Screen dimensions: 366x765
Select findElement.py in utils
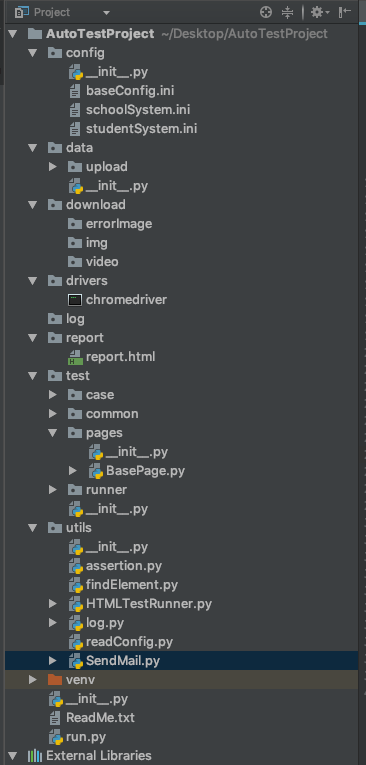coord(132,584)
